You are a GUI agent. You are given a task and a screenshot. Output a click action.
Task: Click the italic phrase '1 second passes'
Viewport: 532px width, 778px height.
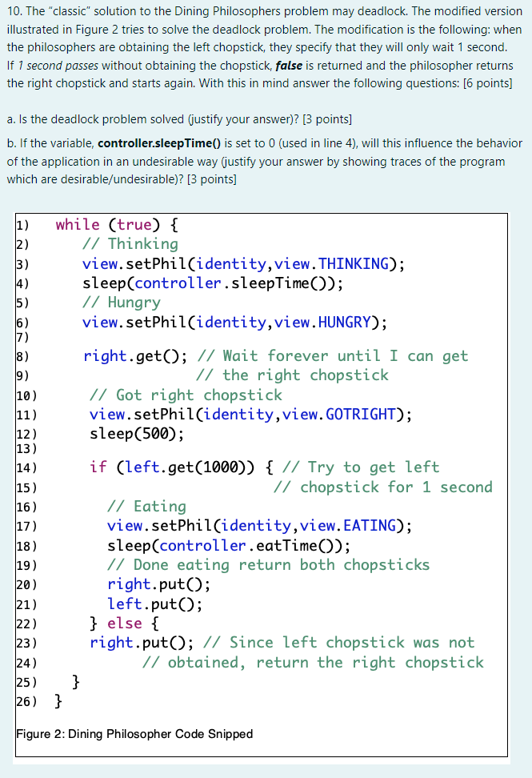point(58,66)
